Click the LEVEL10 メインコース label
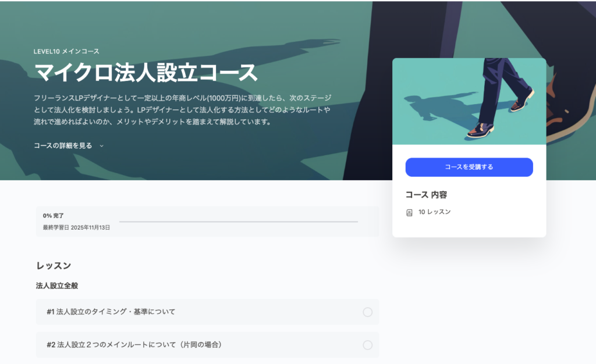The width and height of the screenshot is (596, 364). (66, 51)
